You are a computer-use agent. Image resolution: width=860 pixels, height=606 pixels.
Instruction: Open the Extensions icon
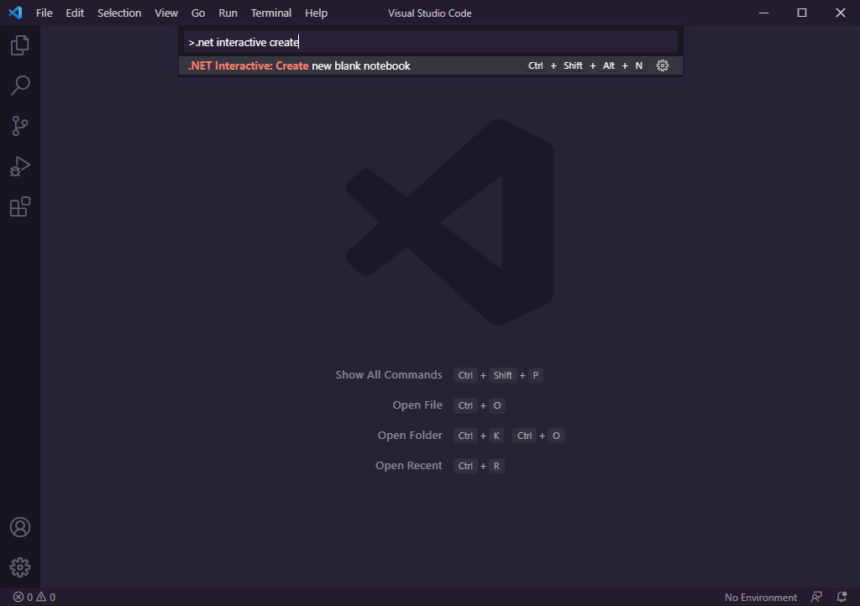click(19, 206)
